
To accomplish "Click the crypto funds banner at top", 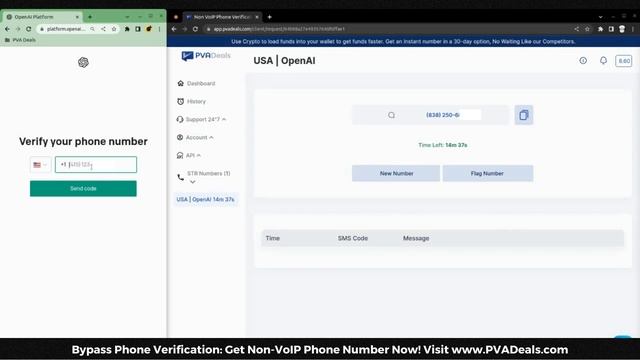I will coord(403,42).
